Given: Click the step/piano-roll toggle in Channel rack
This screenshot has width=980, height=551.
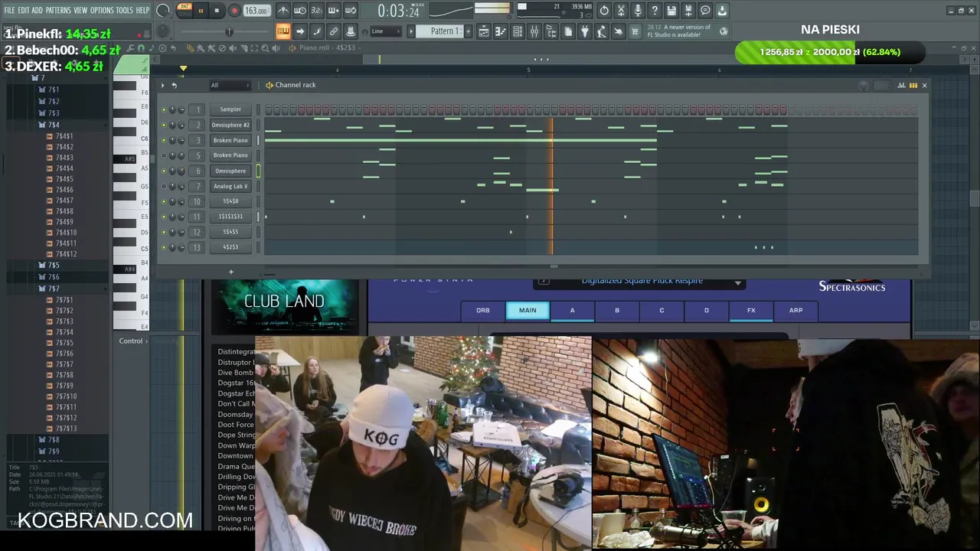Looking at the screenshot, I should click(x=913, y=85).
